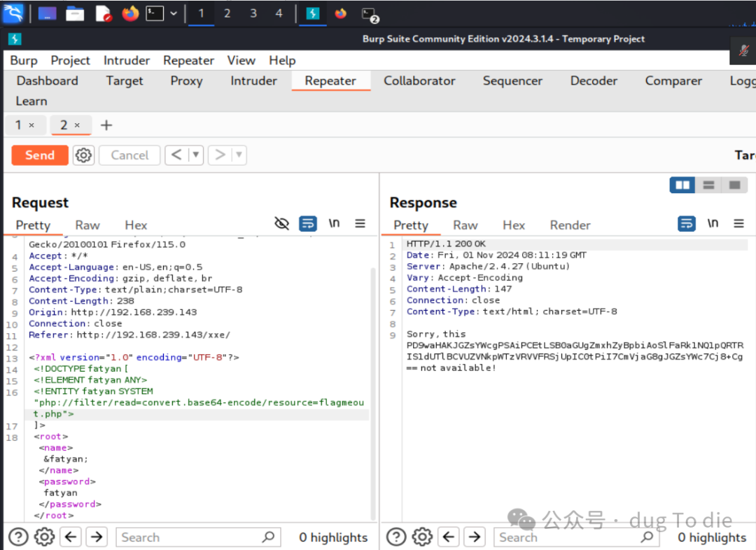Select top-bottom layout view

coord(708,185)
